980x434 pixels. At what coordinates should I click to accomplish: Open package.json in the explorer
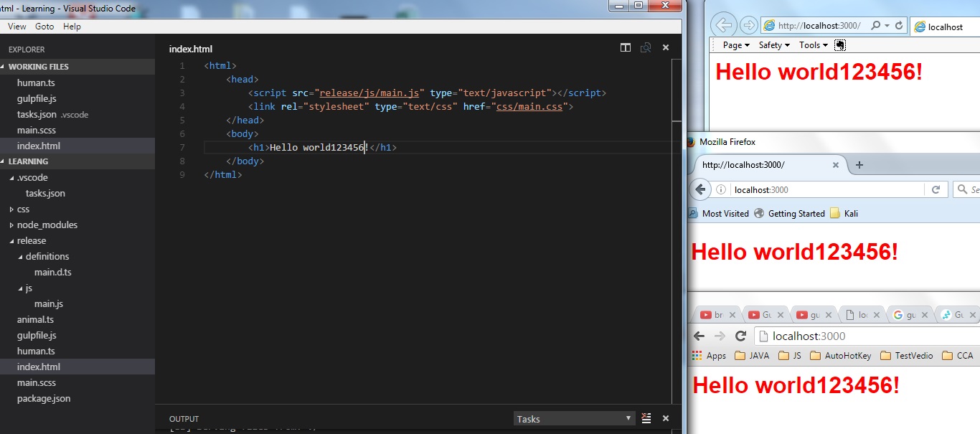tap(77, 398)
